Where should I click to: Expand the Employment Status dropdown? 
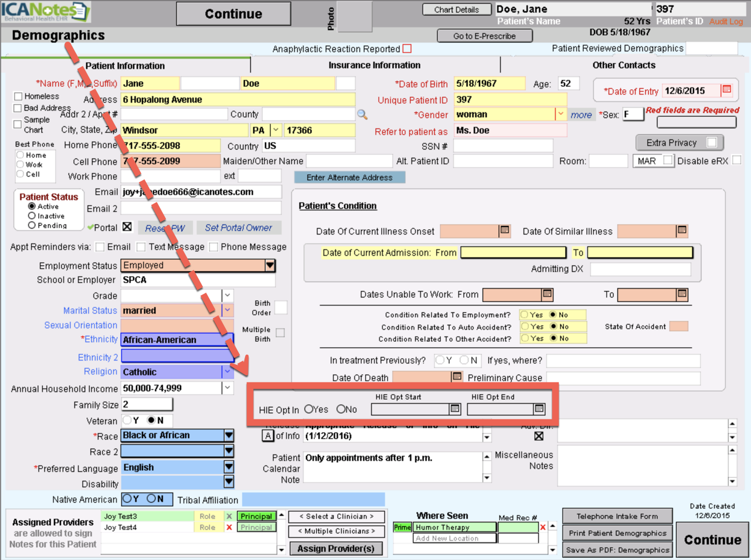click(x=270, y=266)
